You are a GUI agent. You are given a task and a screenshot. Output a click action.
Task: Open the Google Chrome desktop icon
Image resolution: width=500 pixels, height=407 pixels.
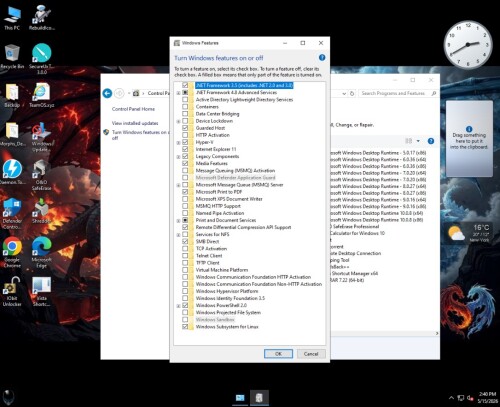12,252
